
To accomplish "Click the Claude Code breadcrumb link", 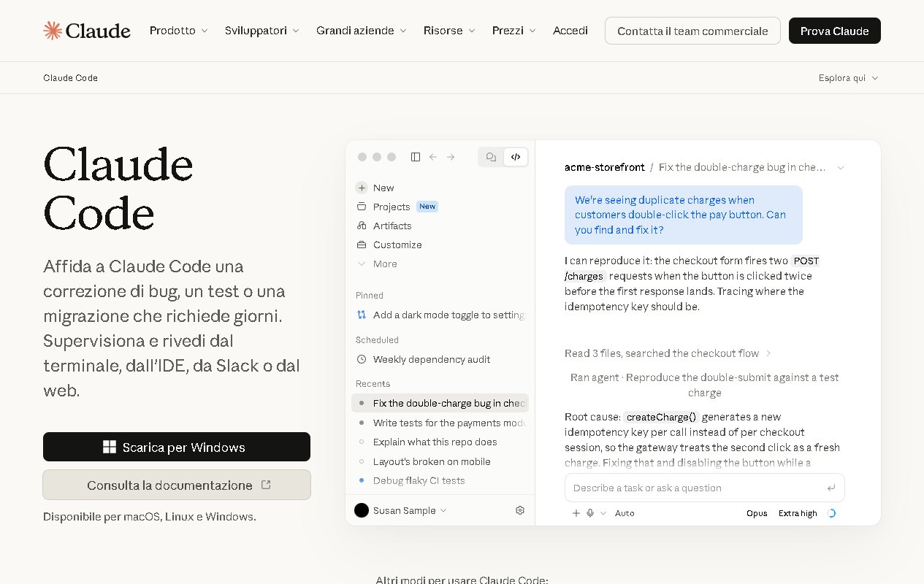I will tap(70, 78).
